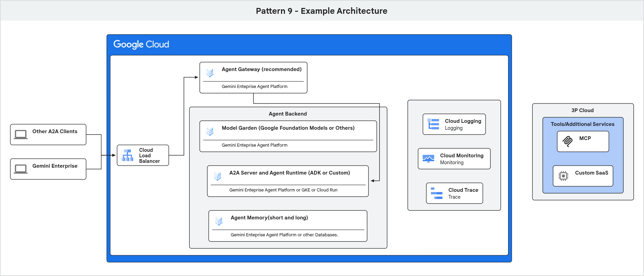The image size is (644, 276).
Task: Click the platform subtitle under Model Garden
Action: pyautogui.click(x=255, y=145)
